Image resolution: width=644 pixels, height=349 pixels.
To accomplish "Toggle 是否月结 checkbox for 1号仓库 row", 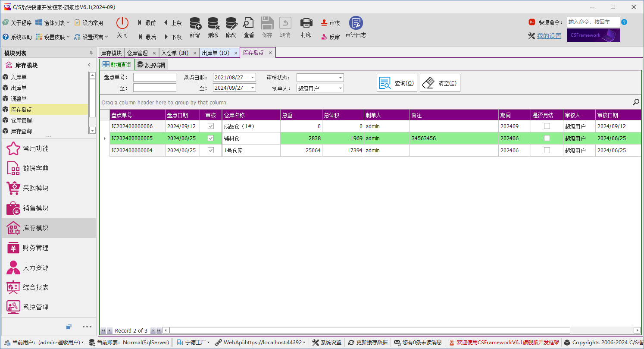I will (x=547, y=151).
